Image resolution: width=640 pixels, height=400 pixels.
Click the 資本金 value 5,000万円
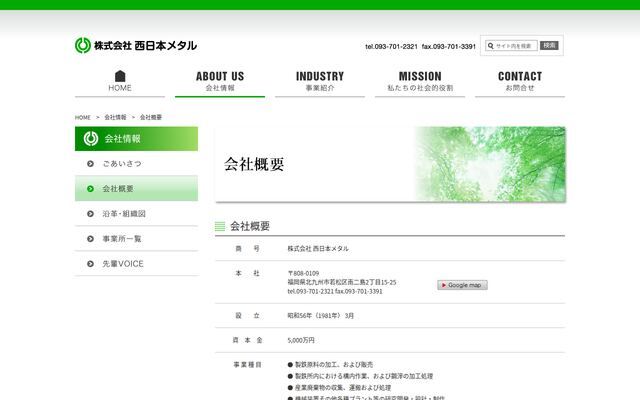[x=301, y=340]
